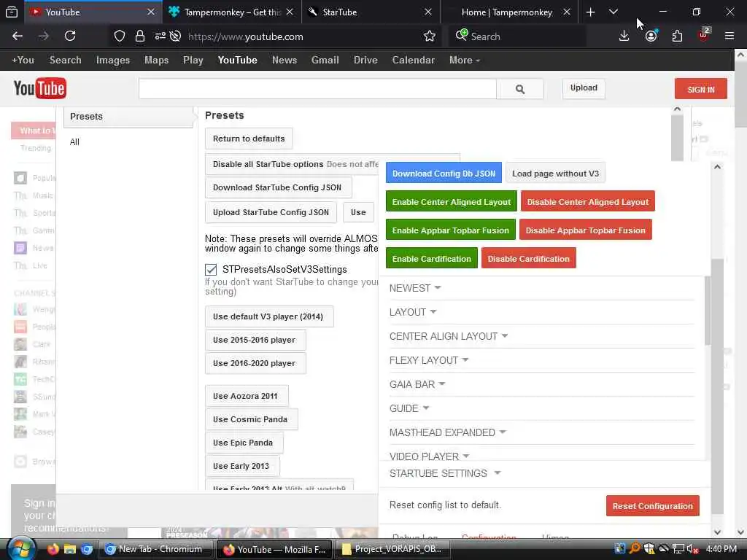The height and width of the screenshot is (560, 747).
Task: Click the permissions icon in address bar
Action: tap(160, 36)
